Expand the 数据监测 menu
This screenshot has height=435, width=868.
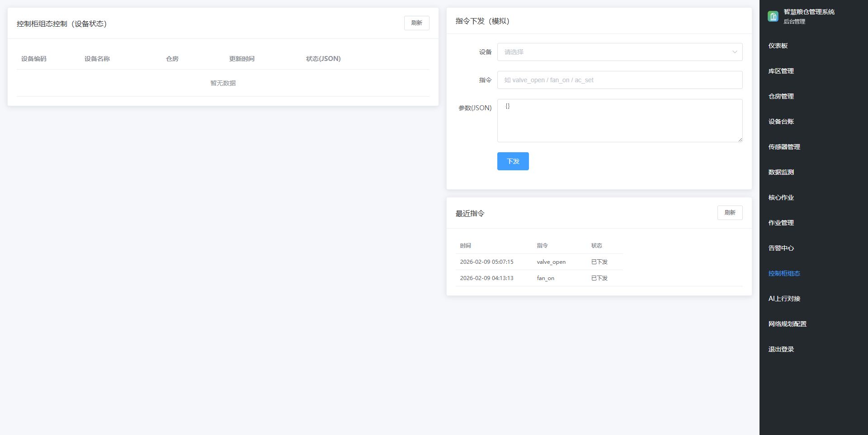click(781, 172)
